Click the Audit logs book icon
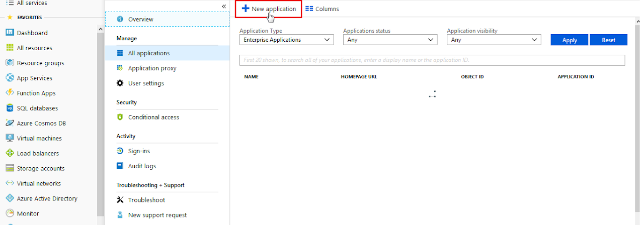Screen dimensions: 644x225 120,166
